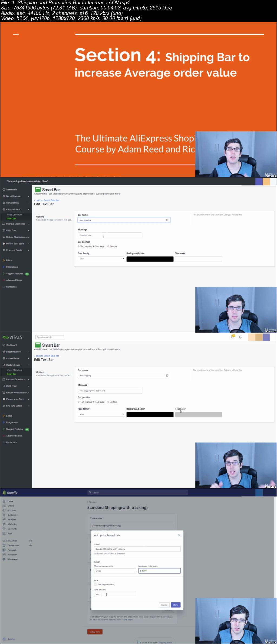
Task: Add a sales channel with the plus icon
Action: tap(31, 541)
